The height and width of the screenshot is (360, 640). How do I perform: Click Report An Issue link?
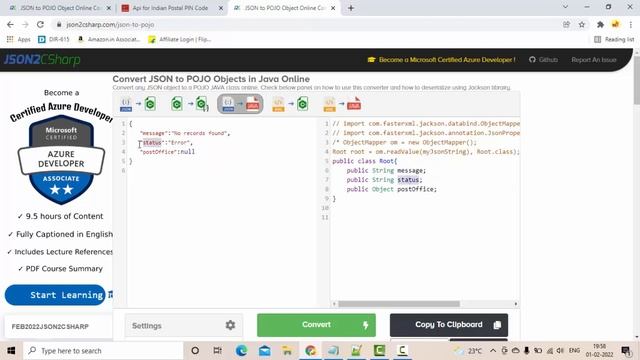[x=593, y=60]
